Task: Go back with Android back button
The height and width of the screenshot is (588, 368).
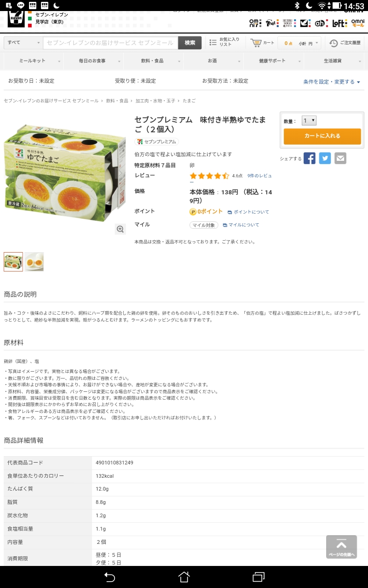Action: (109, 577)
